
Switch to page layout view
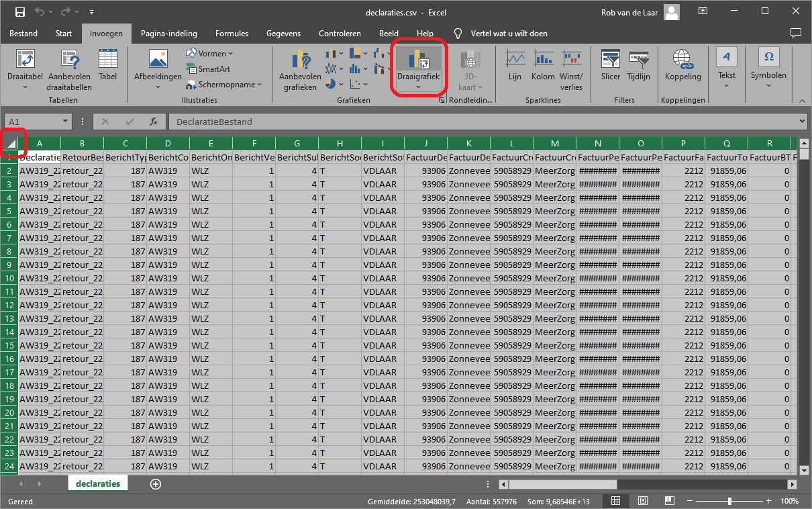[x=642, y=501]
